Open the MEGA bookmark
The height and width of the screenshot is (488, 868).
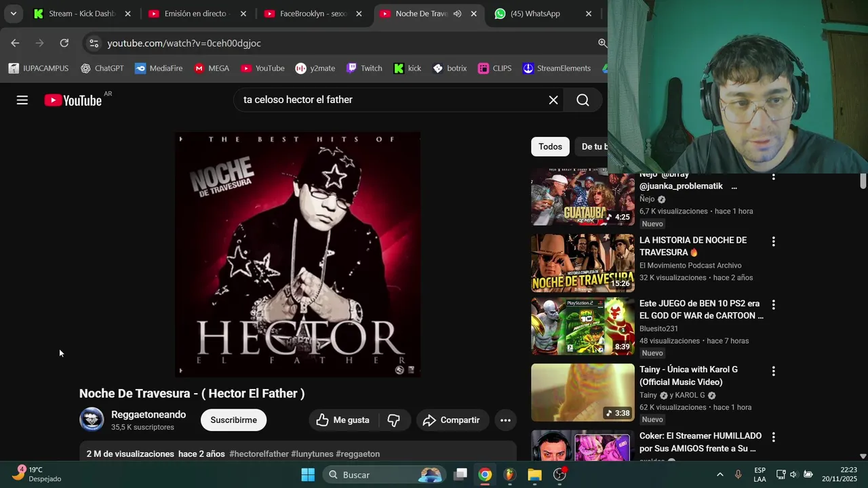click(x=212, y=68)
